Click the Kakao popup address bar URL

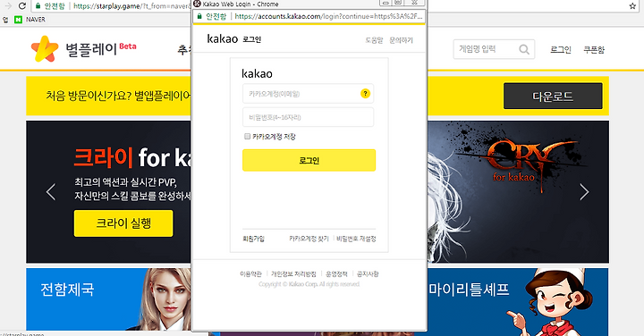(x=328, y=16)
